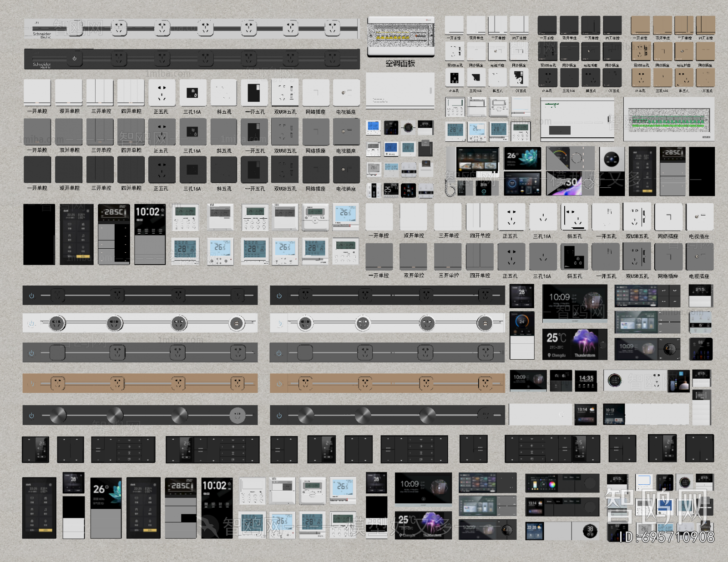Select the 14:35 black clock panel
This screenshot has width=728, height=562.
pyautogui.click(x=586, y=381)
